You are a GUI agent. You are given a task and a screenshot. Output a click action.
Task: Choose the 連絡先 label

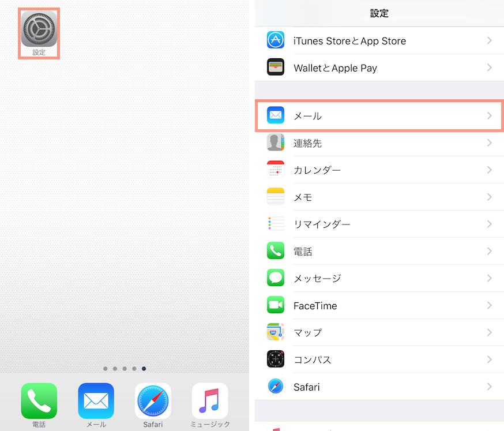pos(307,143)
